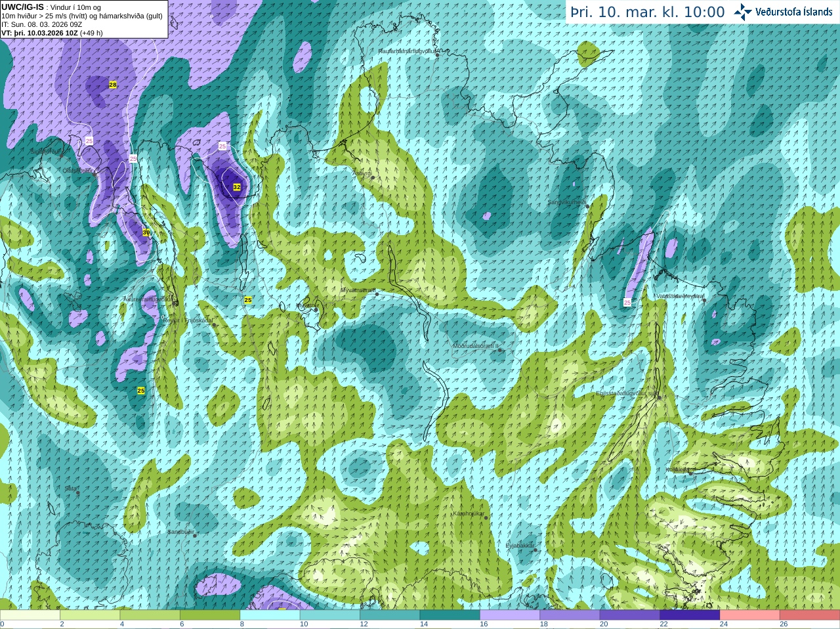The image size is (840, 629).
Task: Click the Ásbyrgi station label
Action: pyautogui.click(x=362, y=173)
